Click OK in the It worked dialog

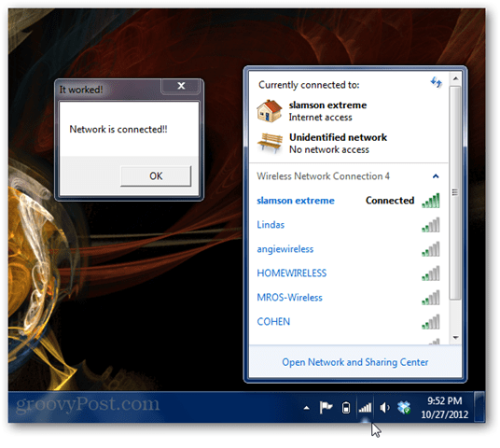(156, 175)
